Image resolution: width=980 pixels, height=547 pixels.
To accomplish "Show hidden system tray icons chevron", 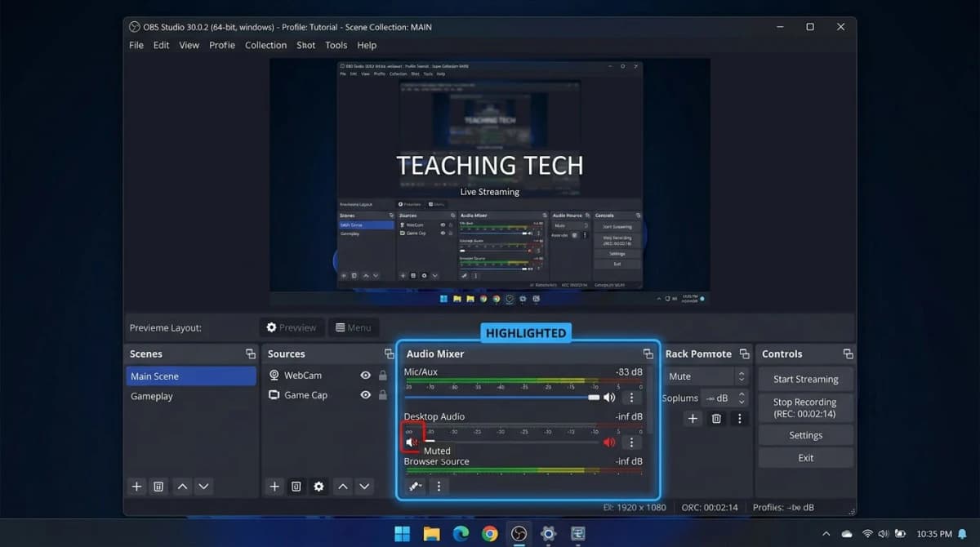I will (825, 534).
